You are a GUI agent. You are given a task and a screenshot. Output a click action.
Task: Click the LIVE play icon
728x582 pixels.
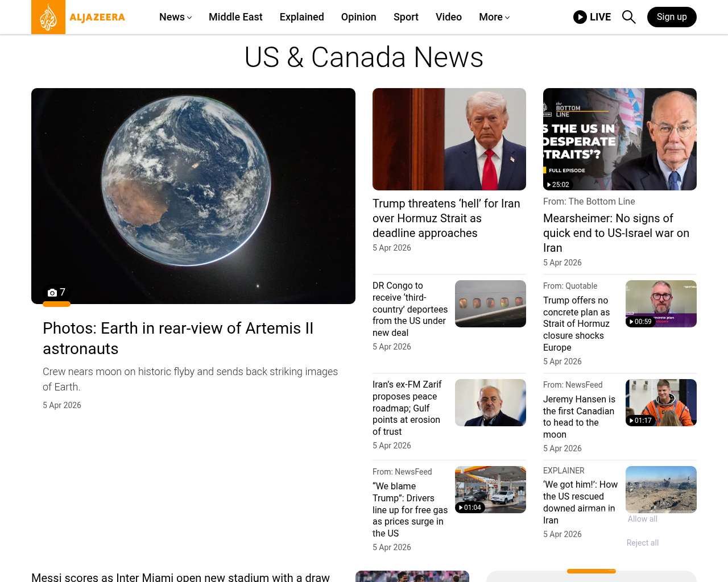tap(580, 17)
